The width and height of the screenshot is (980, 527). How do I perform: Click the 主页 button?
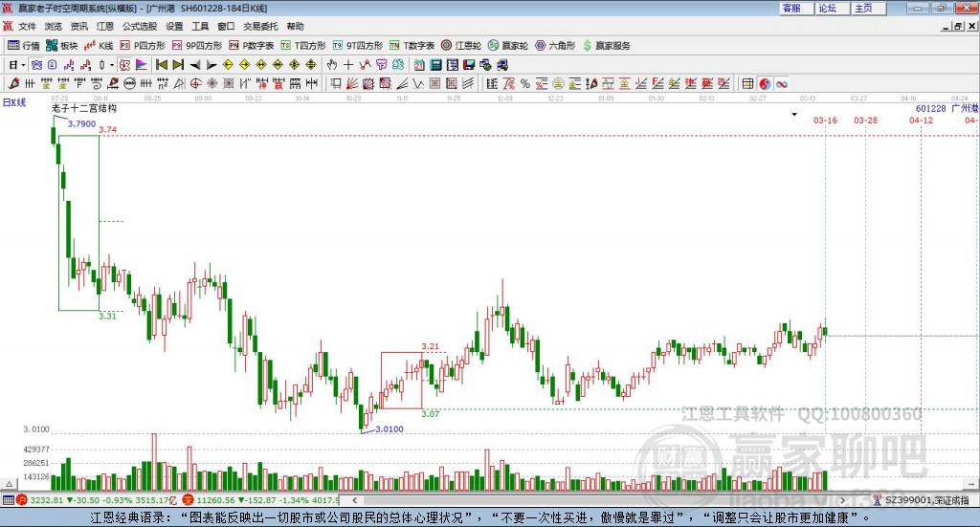tap(868, 8)
